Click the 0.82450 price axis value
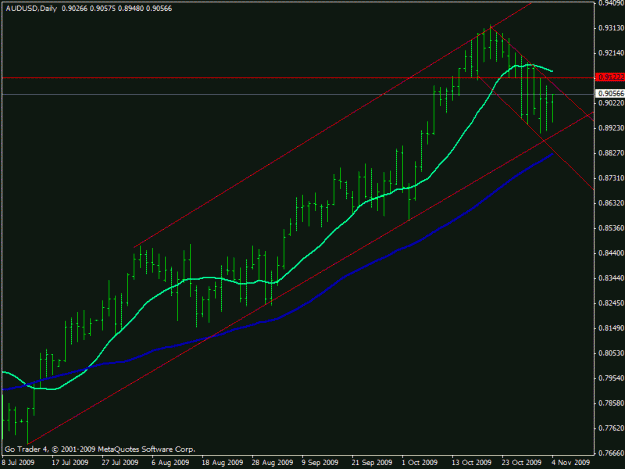The height and width of the screenshot is (469, 625). (611, 303)
